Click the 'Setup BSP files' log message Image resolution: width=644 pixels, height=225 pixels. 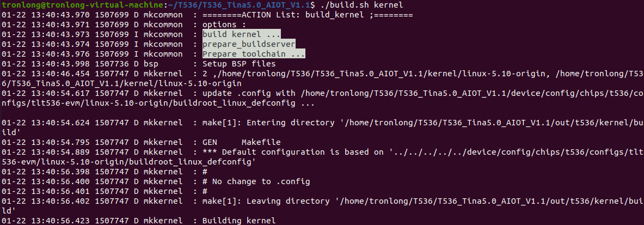pyautogui.click(x=239, y=64)
